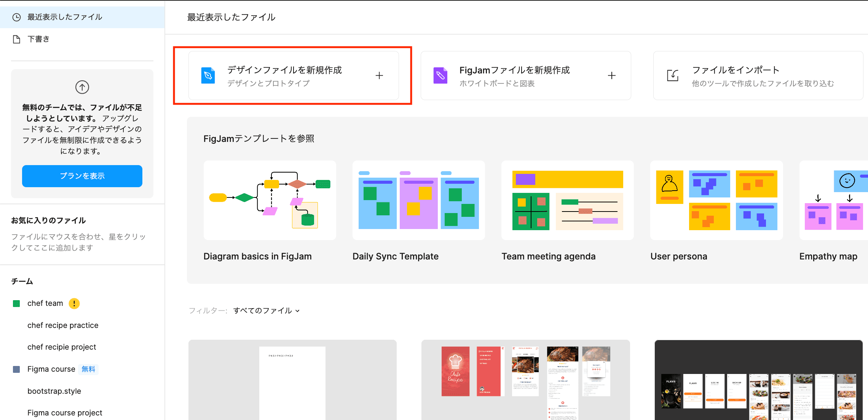The image size is (868, 420).
Task: Open the すべてのファイル filter dropdown
Action: 266,311
